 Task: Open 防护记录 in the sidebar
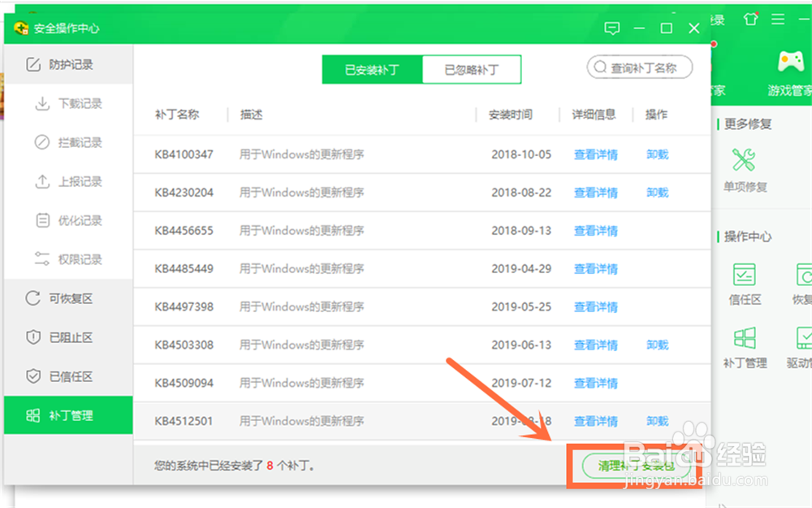click(69, 64)
